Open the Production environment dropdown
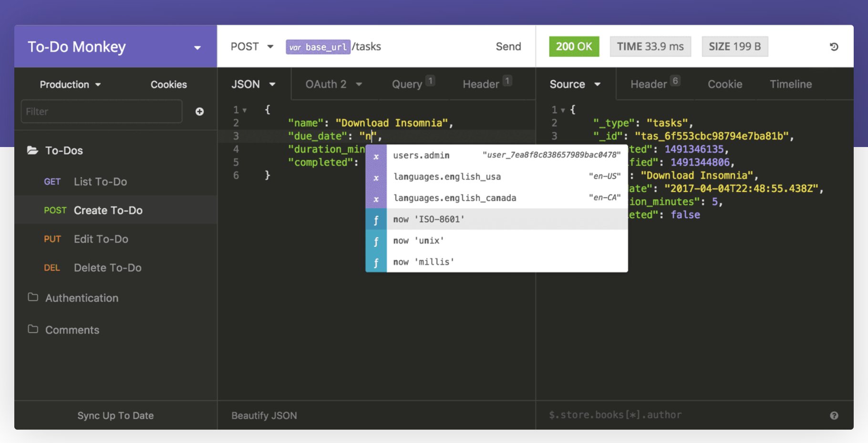 [x=69, y=84]
